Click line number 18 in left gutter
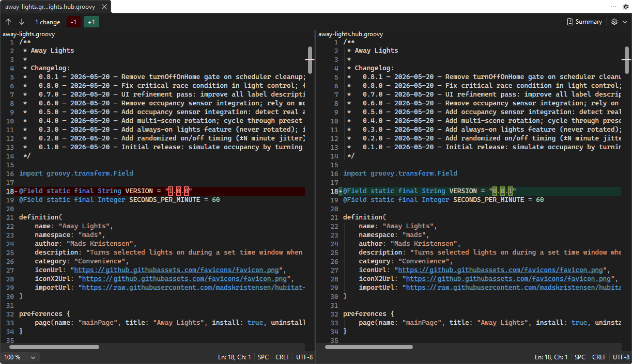 pyautogui.click(x=10, y=191)
